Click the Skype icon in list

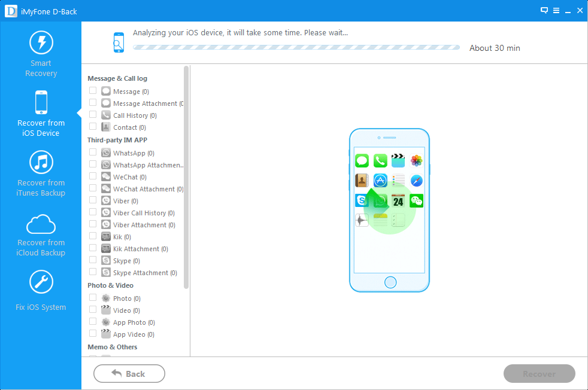pos(106,261)
